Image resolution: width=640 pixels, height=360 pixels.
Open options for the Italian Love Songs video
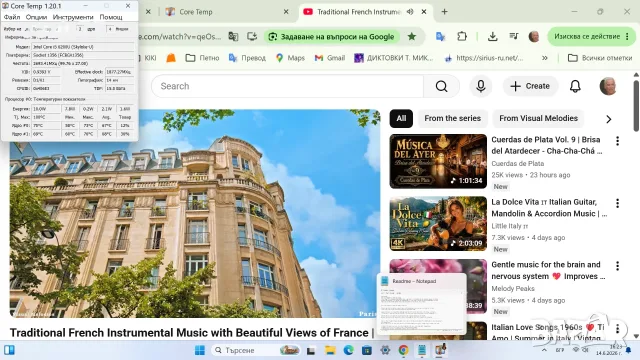click(x=617, y=329)
